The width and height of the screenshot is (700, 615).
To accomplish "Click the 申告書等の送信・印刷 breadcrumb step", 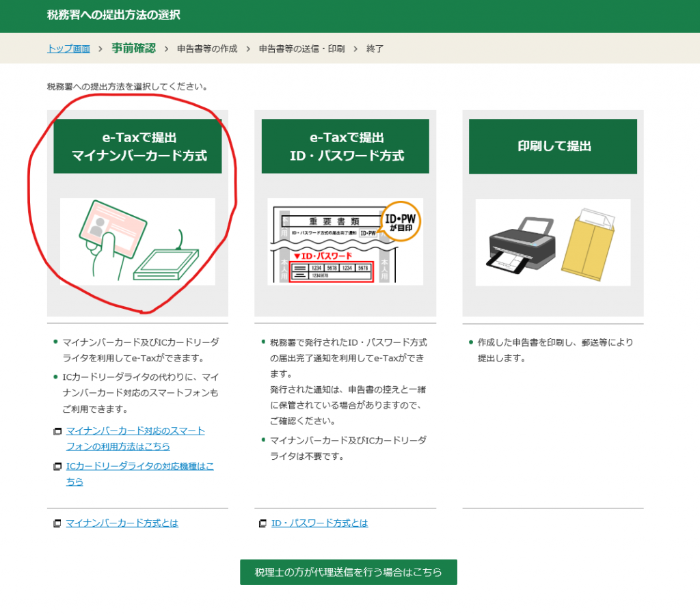I will tap(301, 49).
